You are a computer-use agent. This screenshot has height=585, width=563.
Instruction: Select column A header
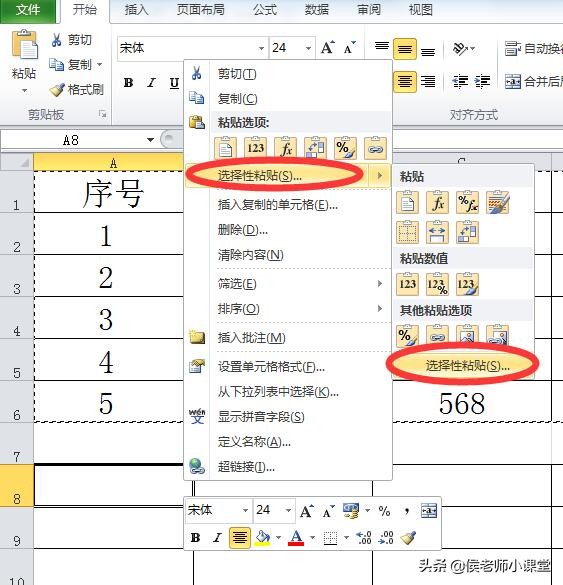point(109,162)
